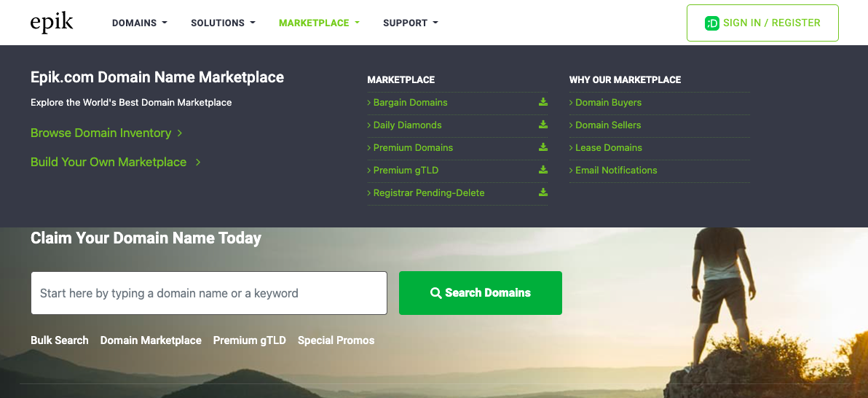Viewport: 868px width, 398px height.
Task: Click the ID icon in Sign In button
Action: (x=712, y=23)
